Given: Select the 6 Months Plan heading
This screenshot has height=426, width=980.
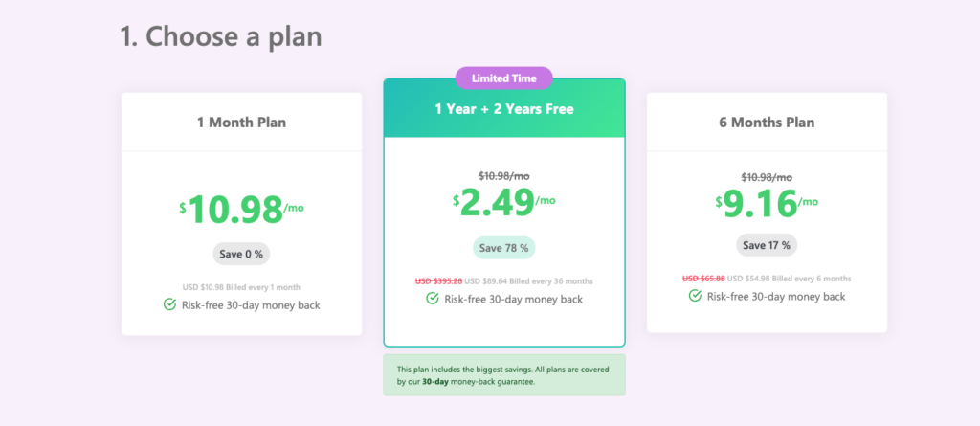Looking at the screenshot, I should coord(767,122).
